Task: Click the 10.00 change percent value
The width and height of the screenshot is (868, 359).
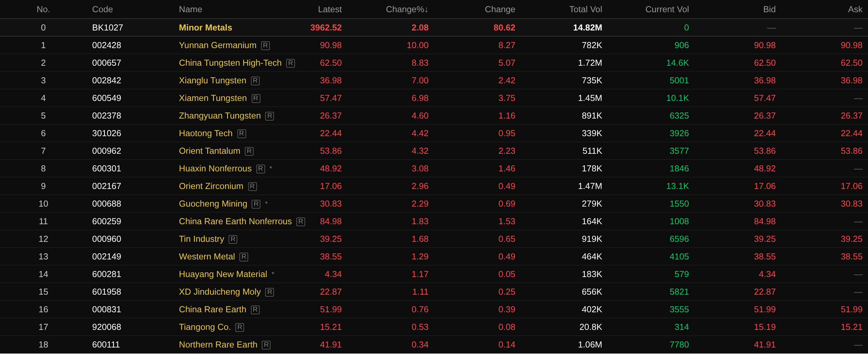Action: [x=418, y=45]
